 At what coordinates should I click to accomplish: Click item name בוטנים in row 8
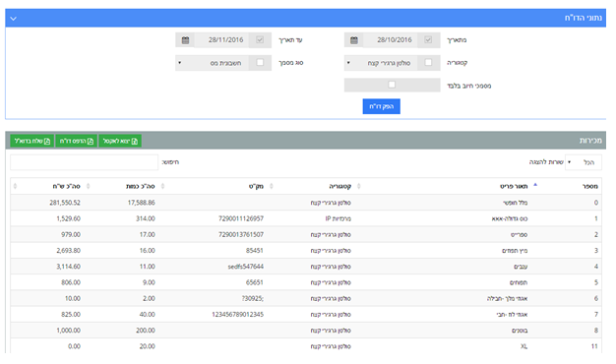[520, 331]
